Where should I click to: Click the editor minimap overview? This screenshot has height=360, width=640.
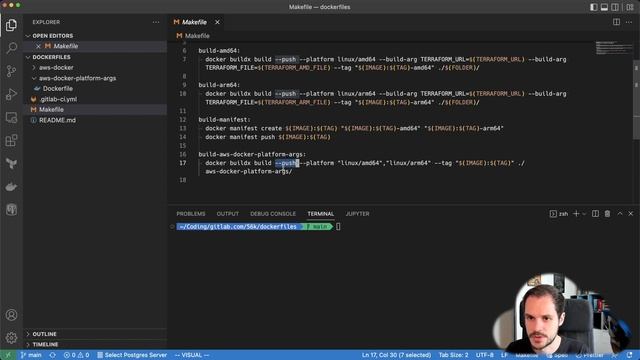click(x=613, y=48)
